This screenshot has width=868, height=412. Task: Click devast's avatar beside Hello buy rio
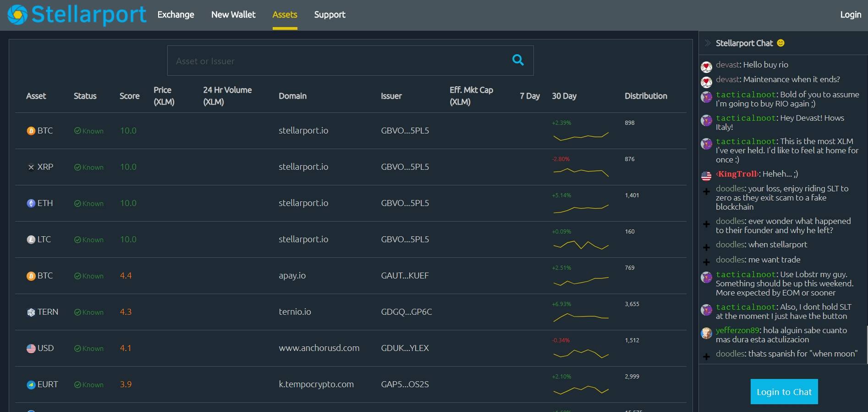coord(706,67)
